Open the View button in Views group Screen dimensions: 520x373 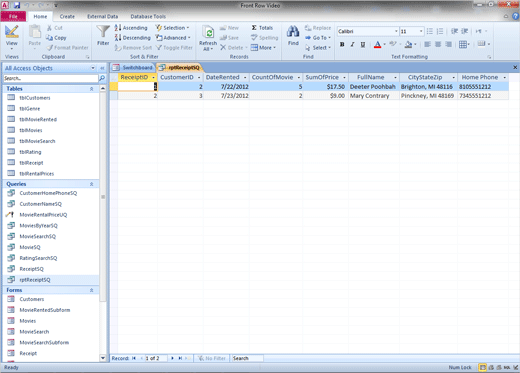11,37
